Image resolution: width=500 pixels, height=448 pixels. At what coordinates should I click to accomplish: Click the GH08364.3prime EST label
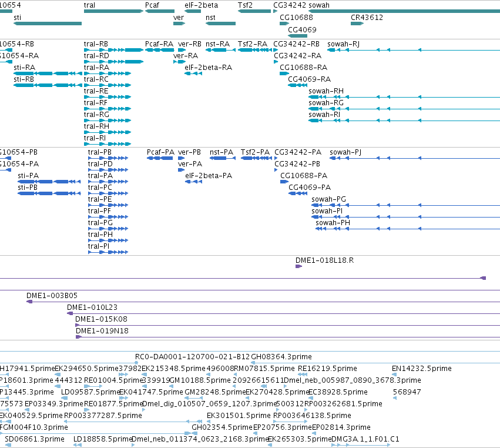click(281, 356)
